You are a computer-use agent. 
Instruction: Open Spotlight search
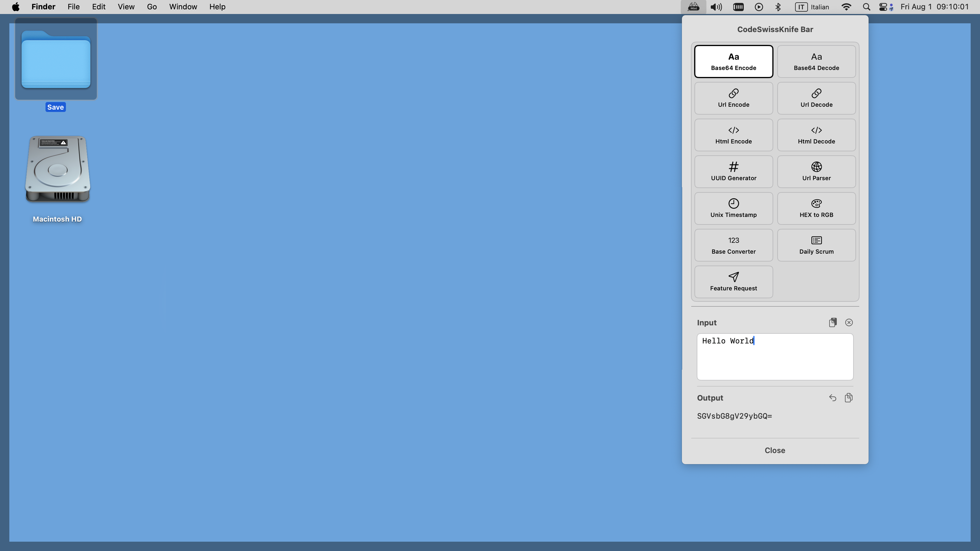pyautogui.click(x=866, y=7)
